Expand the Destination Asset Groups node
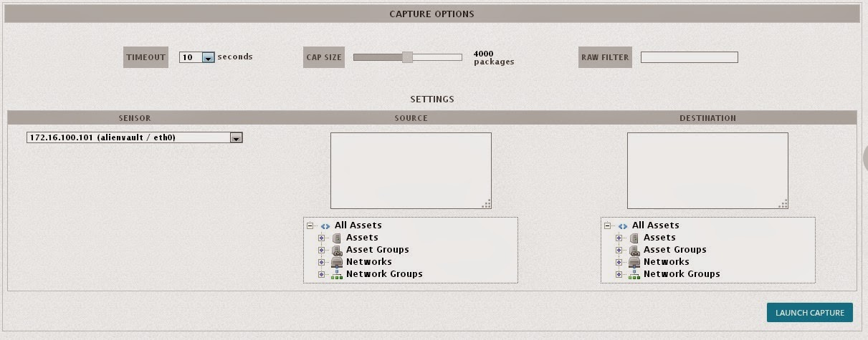 [x=619, y=250]
